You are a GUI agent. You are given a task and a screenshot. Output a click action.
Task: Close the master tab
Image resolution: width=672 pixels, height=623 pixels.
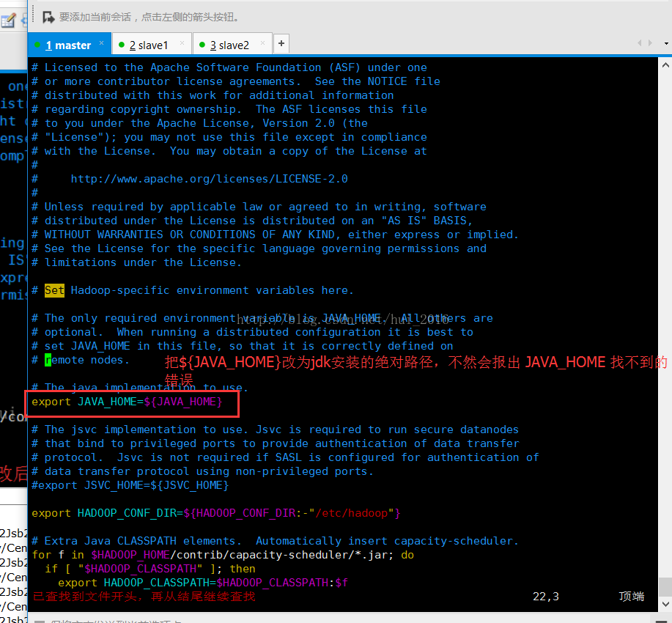tap(102, 43)
